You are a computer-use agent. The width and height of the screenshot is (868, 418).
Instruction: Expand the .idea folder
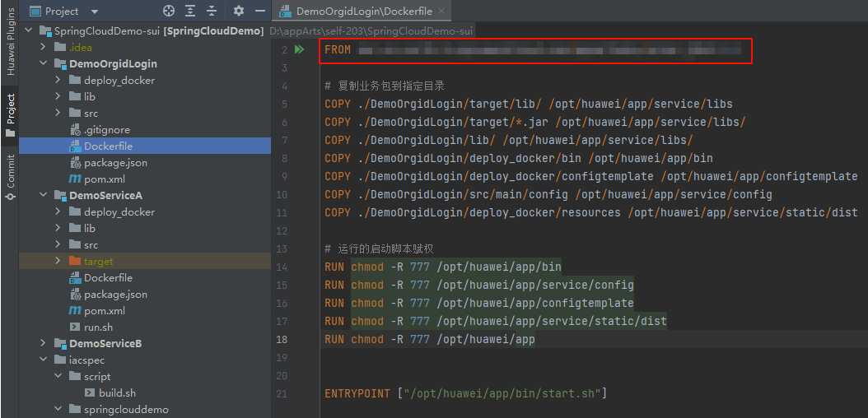[44, 47]
